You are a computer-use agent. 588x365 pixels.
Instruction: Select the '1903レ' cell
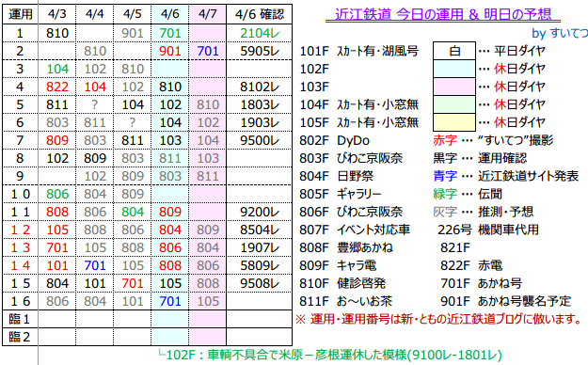(x=259, y=122)
